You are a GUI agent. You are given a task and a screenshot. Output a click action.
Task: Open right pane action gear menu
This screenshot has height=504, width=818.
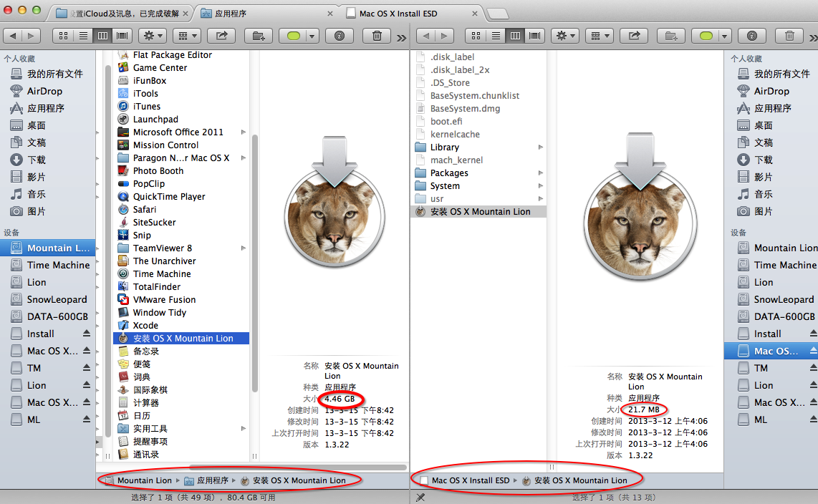tap(565, 36)
